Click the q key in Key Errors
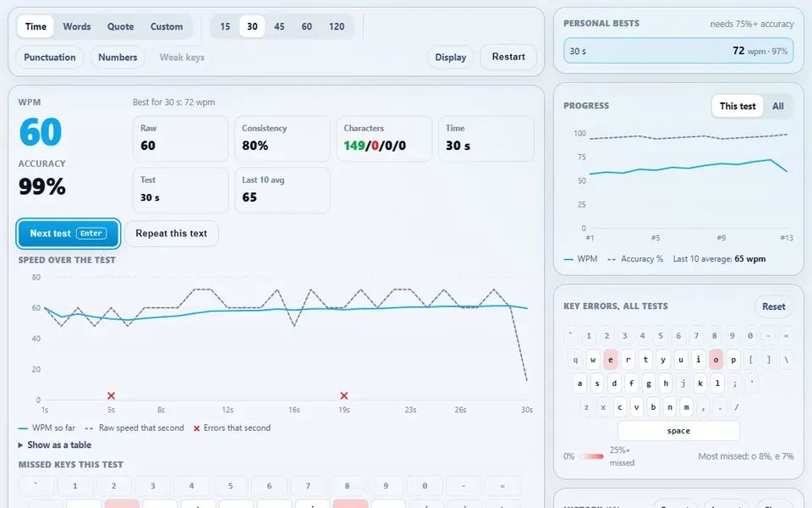The height and width of the screenshot is (508, 812). [575, 359]
